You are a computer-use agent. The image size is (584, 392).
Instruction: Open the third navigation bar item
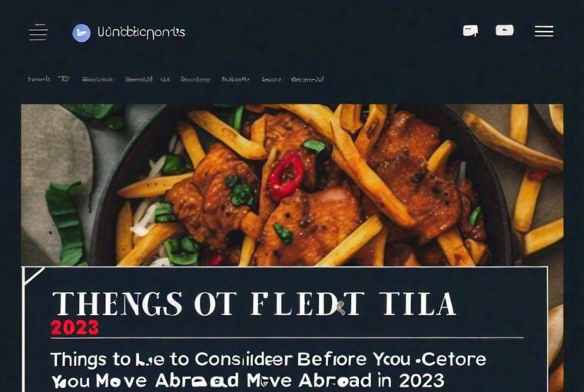(98, 79)
